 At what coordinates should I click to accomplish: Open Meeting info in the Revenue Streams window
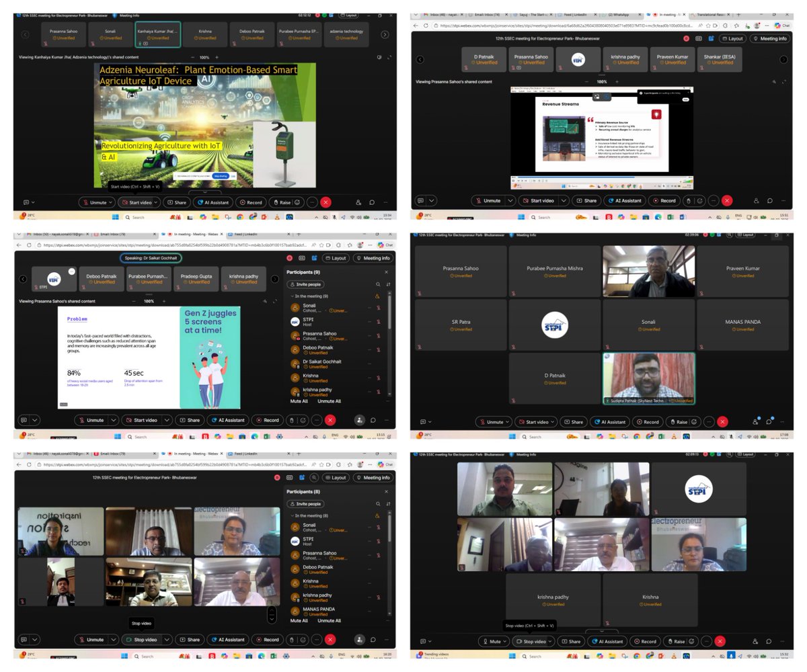[x=770, y=39]
